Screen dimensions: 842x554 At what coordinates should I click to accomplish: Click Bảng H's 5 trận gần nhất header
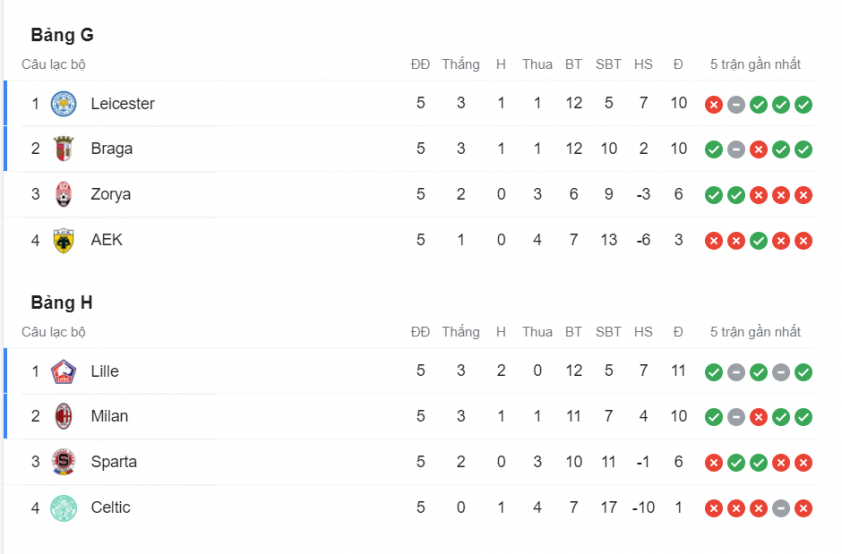[x=755, y=332]
